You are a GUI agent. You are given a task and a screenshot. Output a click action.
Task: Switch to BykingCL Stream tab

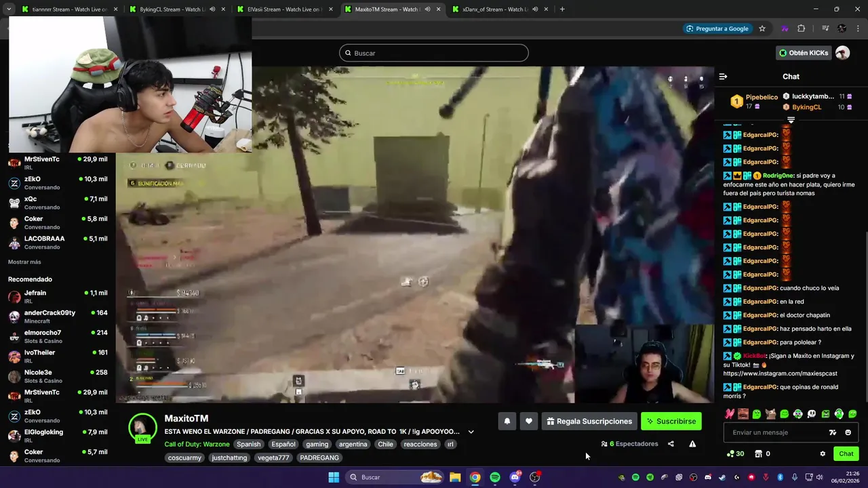point(176,9)
